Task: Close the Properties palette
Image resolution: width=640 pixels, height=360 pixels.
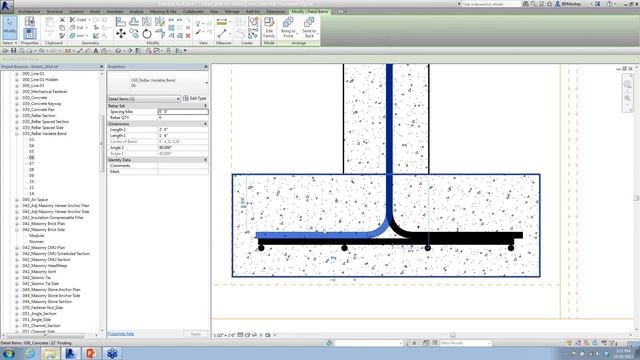Action: coord(206,67)
